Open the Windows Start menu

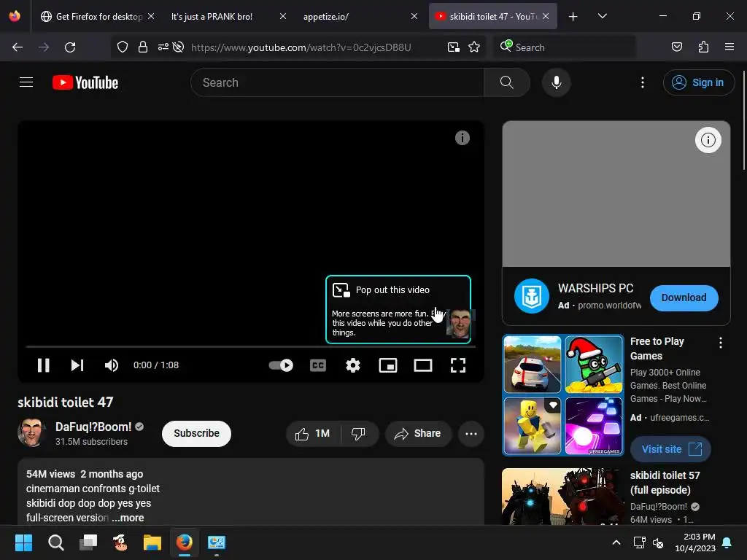[23, 542]
